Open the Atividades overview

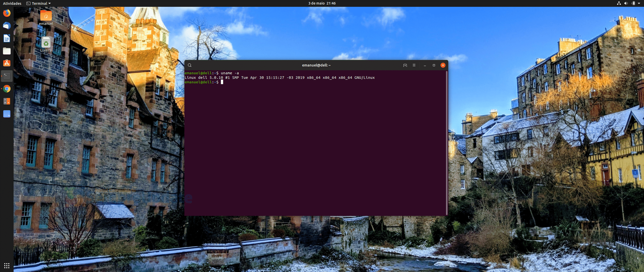pos(12,3)
